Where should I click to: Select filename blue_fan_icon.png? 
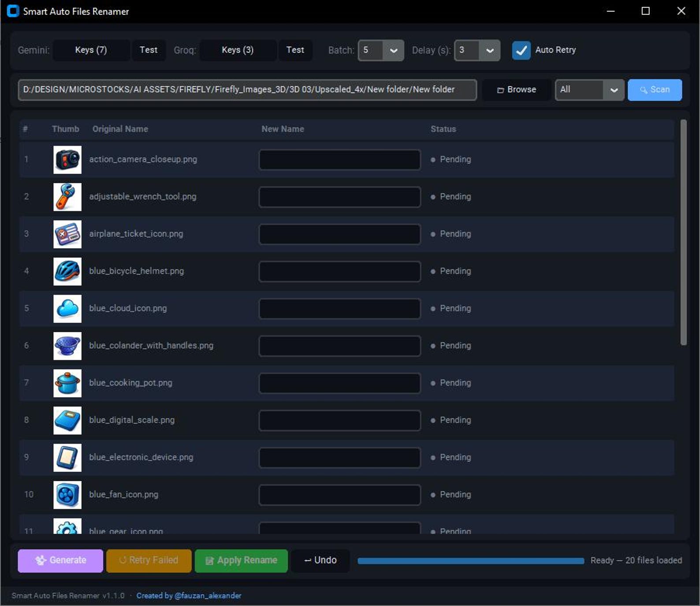[x=123, y=495]
